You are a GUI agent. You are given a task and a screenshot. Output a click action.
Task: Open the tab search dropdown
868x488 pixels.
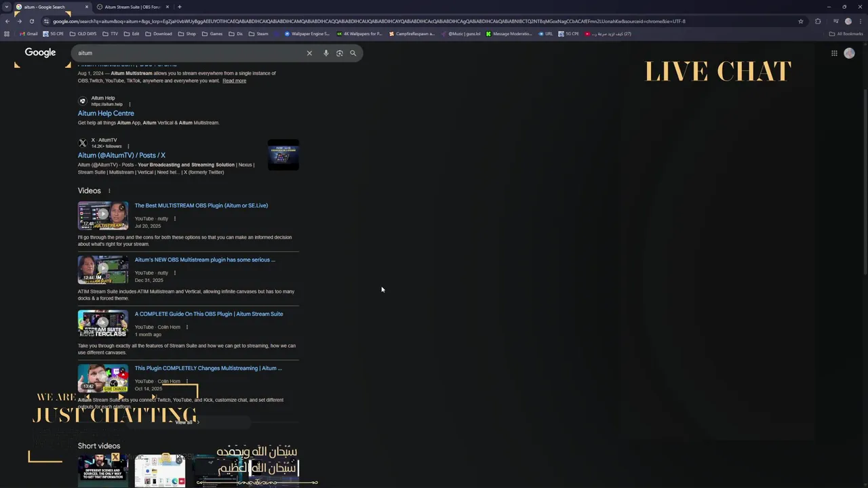coord(6,7)
